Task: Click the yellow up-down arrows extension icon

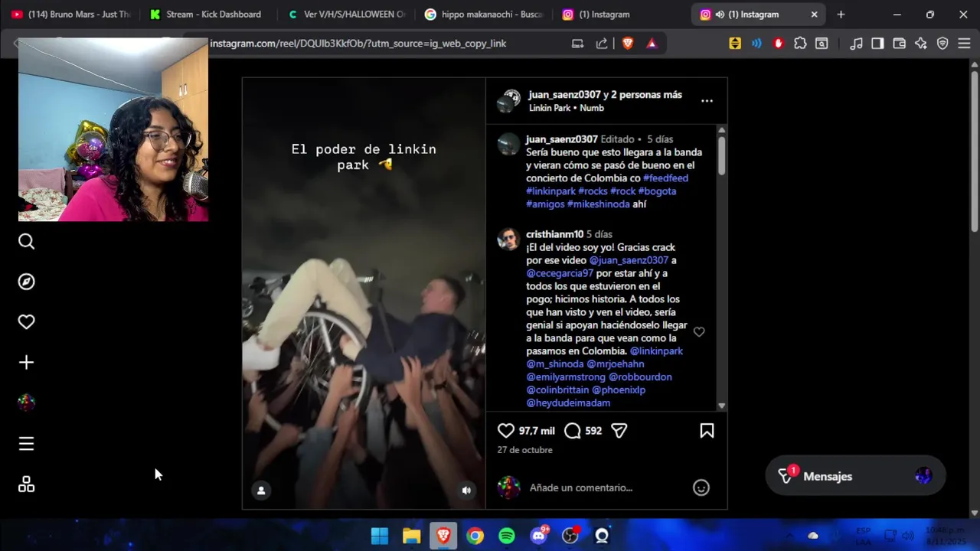Action: (735, 44)
